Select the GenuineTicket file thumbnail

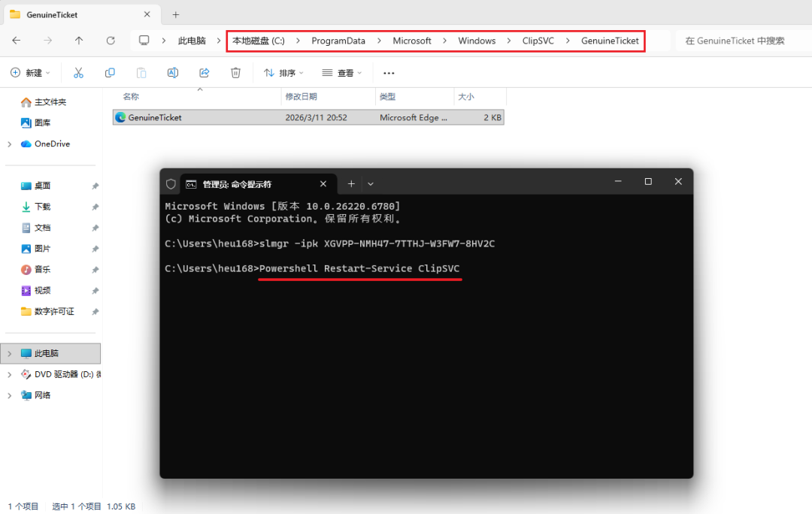[121, 117]
